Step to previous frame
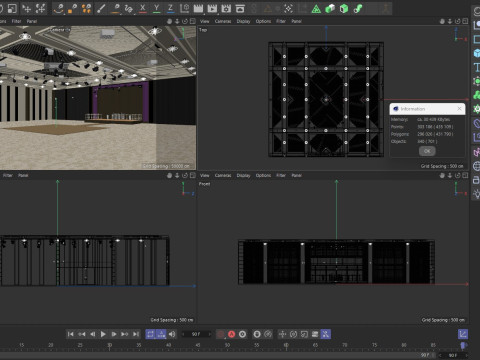 [x=93, y=334]
